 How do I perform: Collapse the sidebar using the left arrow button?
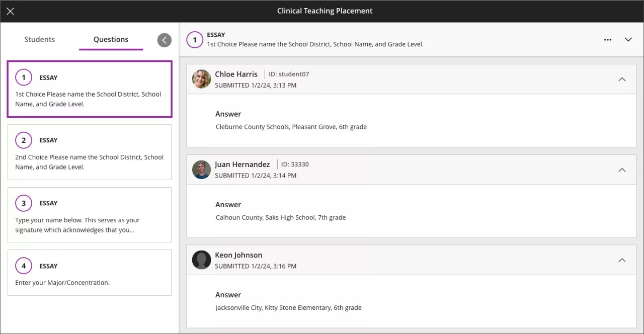click(164, 40)
